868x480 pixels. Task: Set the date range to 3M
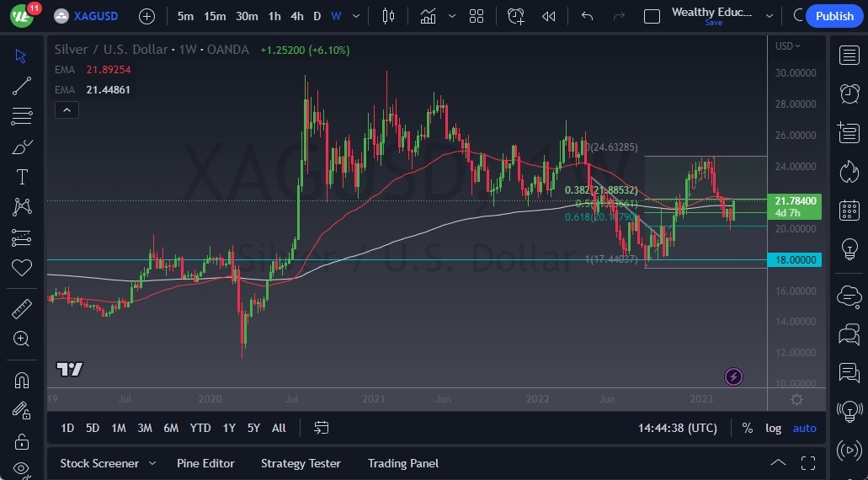tap(145, 428)
